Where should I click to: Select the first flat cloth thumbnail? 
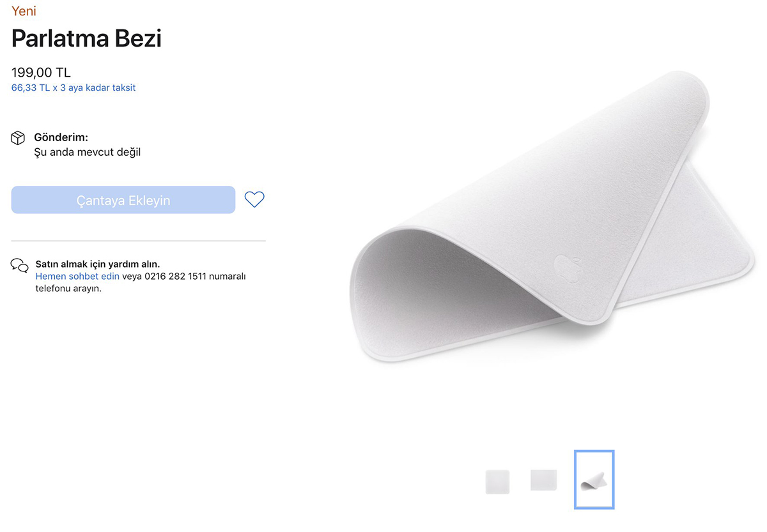(x=497, y=481)
